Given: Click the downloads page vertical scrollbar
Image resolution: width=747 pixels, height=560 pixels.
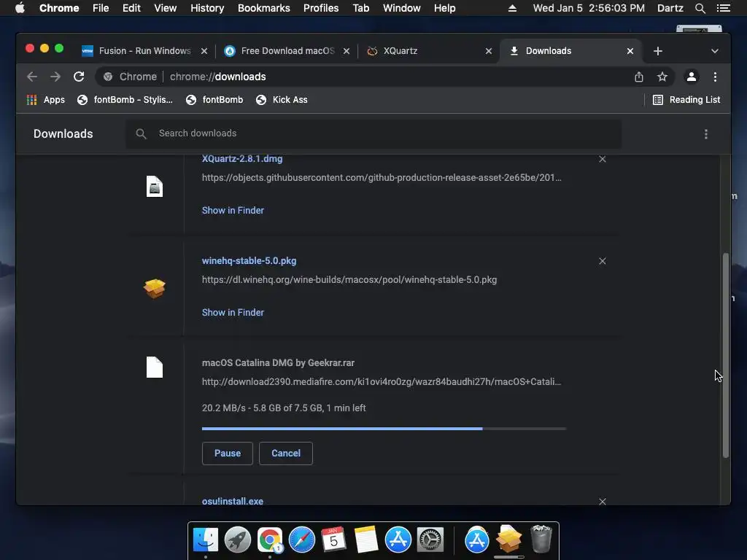Looking at the screenshot, I should pyautogui.click(x=726, y=355).
